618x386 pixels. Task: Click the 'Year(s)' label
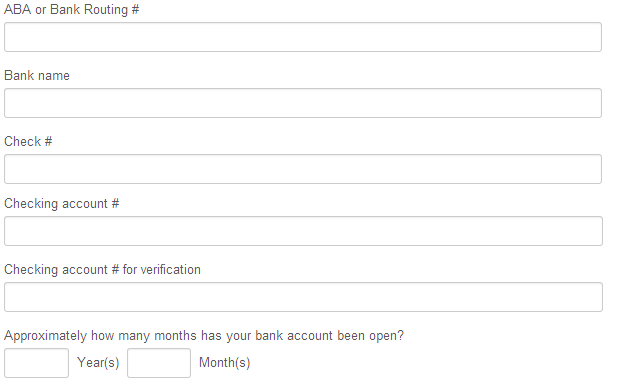(98, 362)
